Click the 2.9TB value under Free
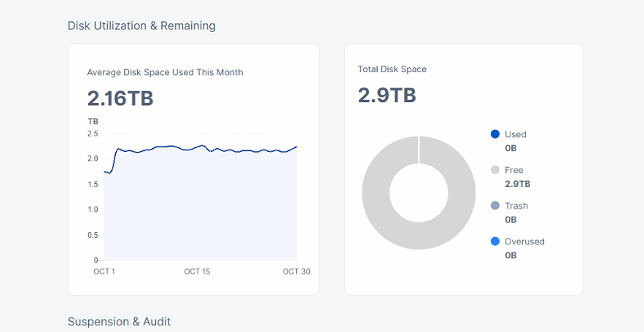This screenshot has height=332, width=644. (517, 184)
